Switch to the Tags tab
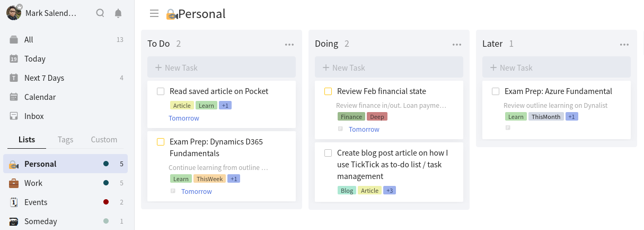 click(66, 140)
